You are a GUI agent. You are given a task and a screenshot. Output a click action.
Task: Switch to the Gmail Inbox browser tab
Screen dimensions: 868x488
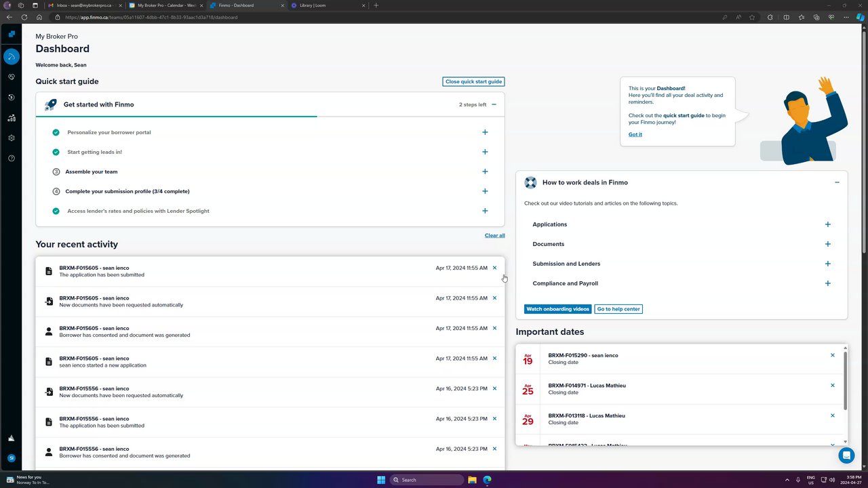83,5
